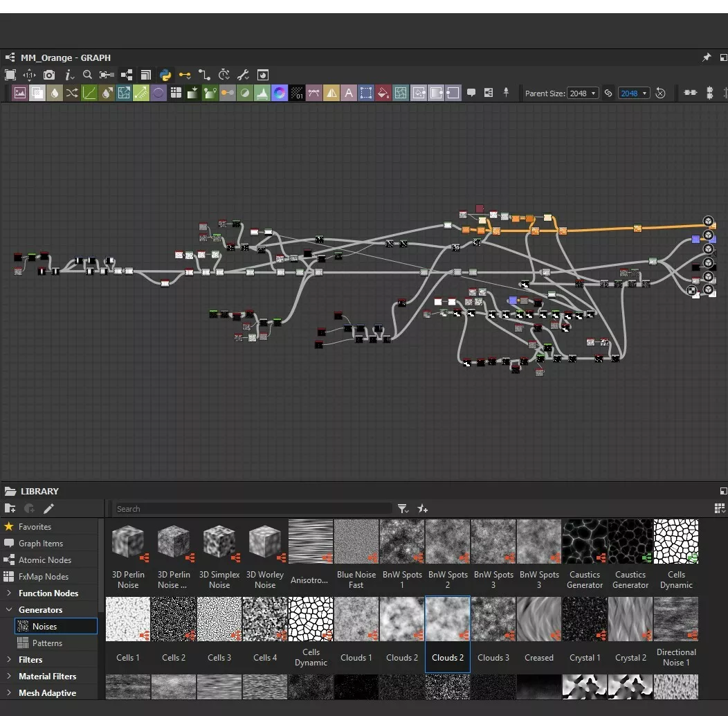Click the magnifier search icon in graph toolbar
The image size is (728, 716).
(x=87, y=75)
